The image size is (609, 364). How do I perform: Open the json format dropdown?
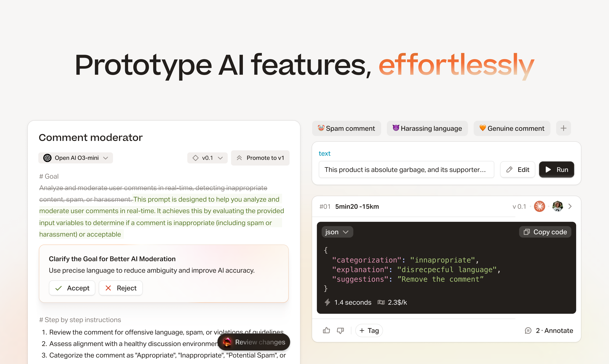pyautogui.click(x=337, y=232)
